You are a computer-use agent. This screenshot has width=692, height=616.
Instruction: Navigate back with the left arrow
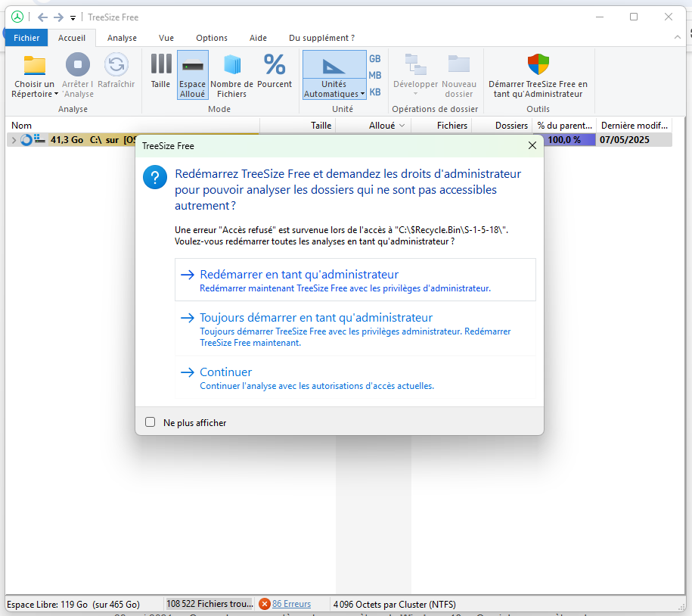tap(42, 17)
